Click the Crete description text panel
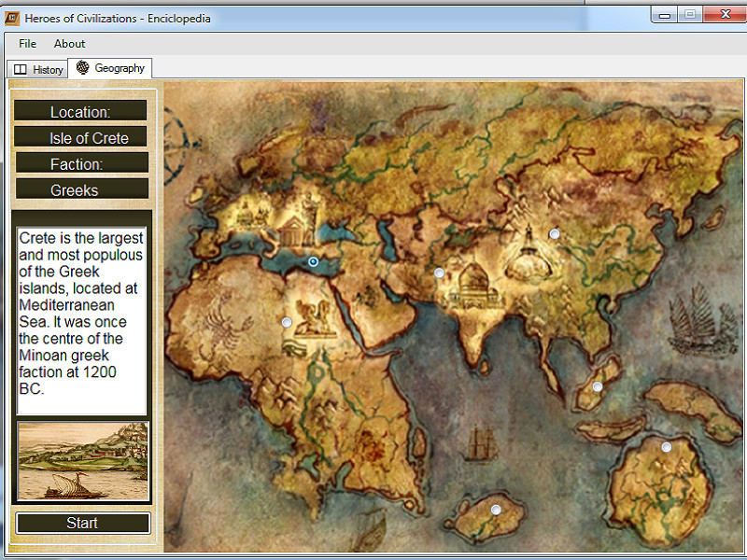 [x=81, y=317]
